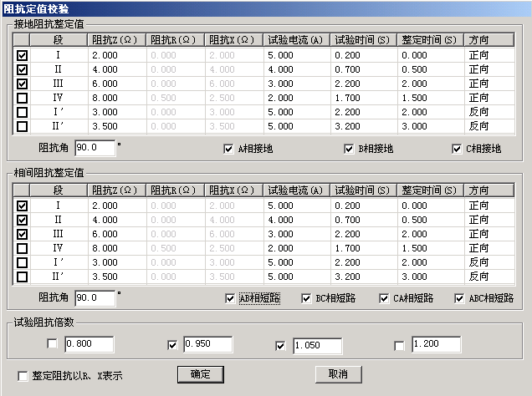The height and width of the screenshot is (396, 532).
Task: Check 整定阻抗以R、X表示 option
Action: 23,376
